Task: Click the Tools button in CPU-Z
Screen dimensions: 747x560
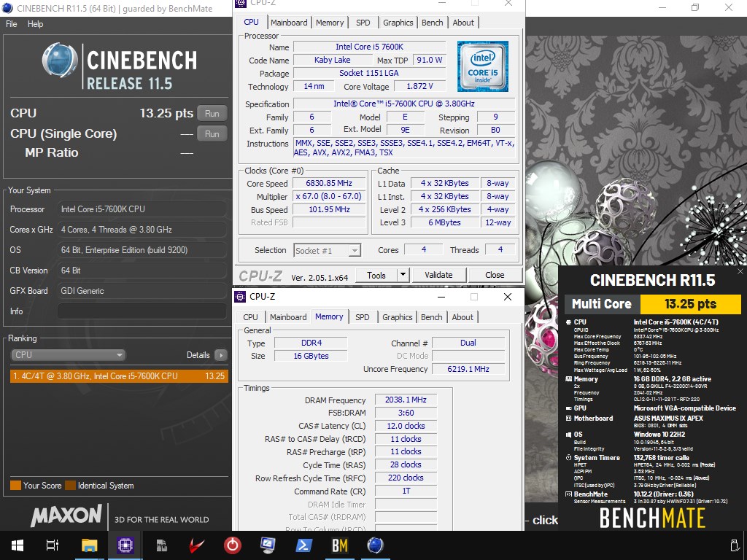Action: click(x=376, y=275)
